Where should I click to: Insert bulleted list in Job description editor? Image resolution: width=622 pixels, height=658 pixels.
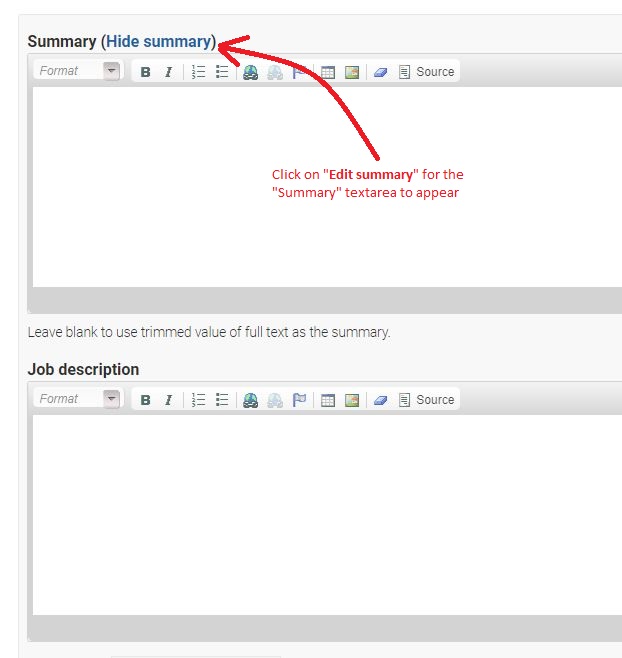coord(222,400)
